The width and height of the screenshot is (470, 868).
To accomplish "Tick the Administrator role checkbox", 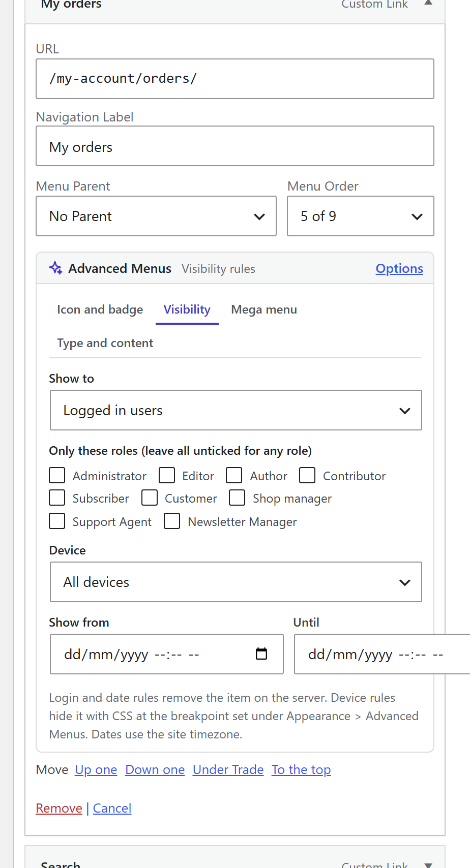I will click(57, 476).
